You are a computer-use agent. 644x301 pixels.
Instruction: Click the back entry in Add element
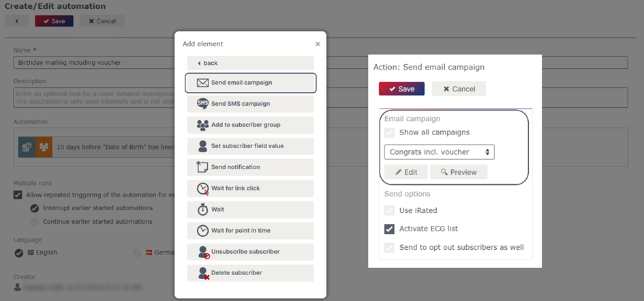click(x=251, y=63)
